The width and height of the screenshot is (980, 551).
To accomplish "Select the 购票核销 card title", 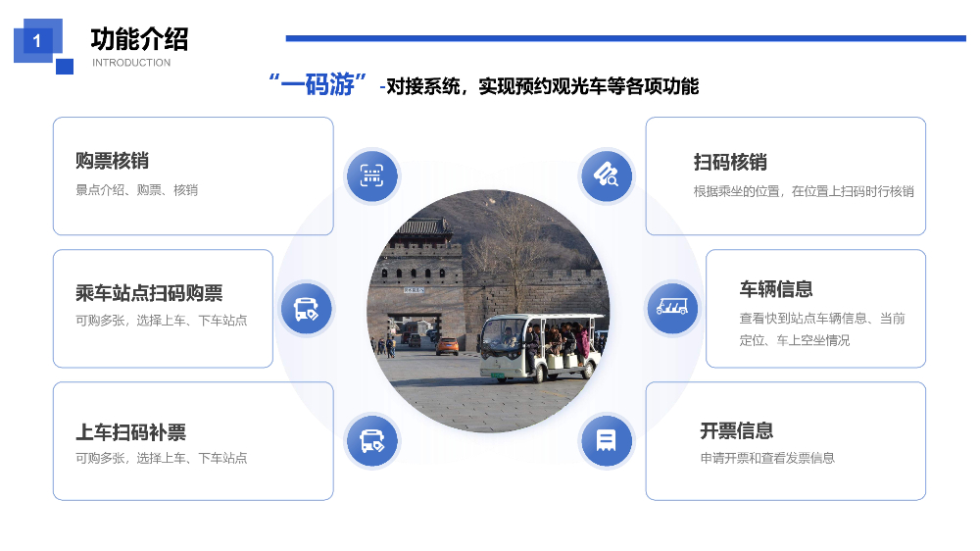I will click(112, 161).
